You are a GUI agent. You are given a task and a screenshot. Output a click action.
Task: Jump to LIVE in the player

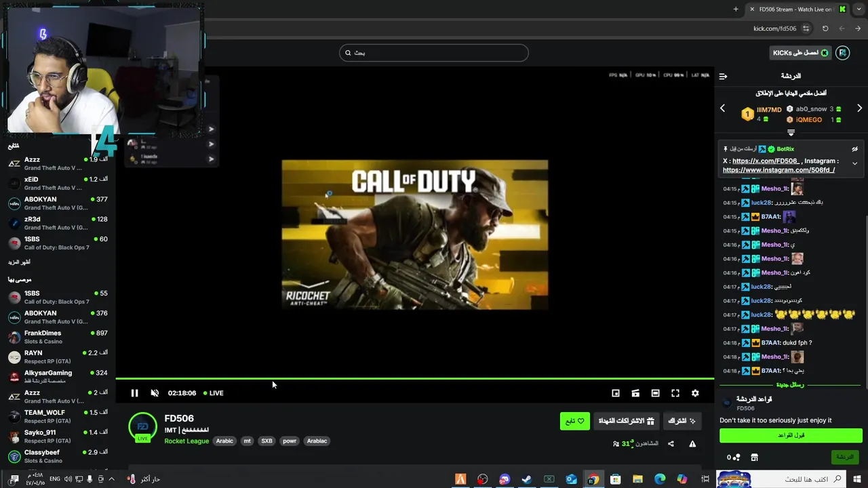(x=214, y=393)
